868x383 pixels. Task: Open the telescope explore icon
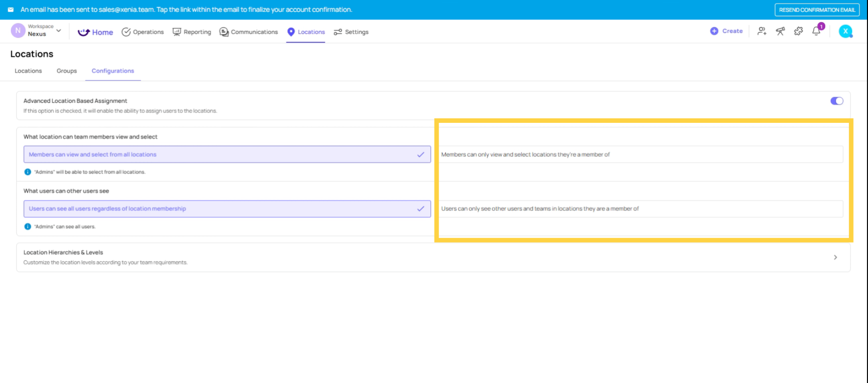(x=780, y=31)
